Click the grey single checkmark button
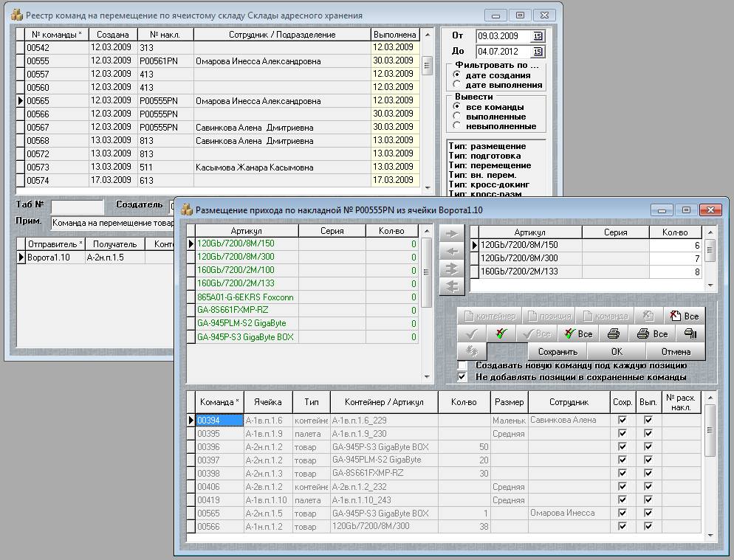The height and width of the screenshot is (560, 734). click(472, 334)
